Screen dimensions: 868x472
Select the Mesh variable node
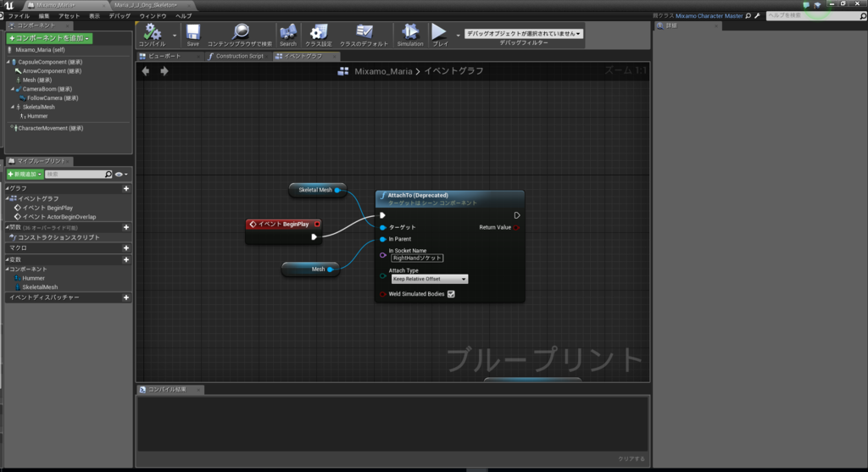tap(310, 269)
